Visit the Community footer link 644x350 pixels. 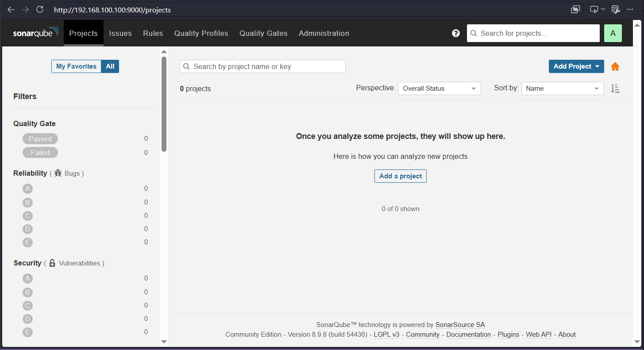coord(423,335)
